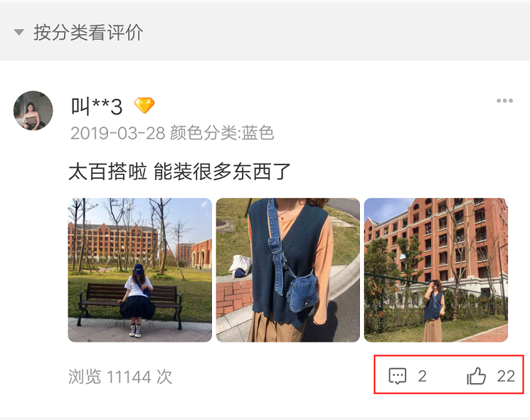Open the three-dot more options menu

pyautogui.click(x=504, y=100)
